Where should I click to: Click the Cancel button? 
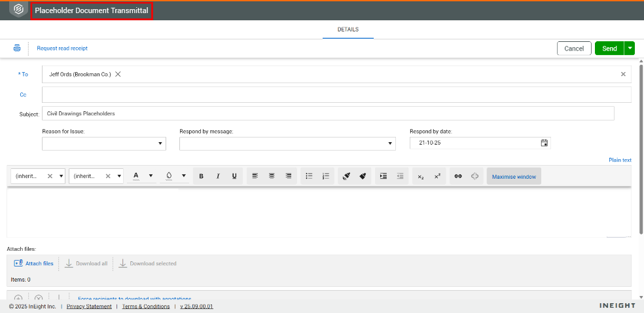tap(574, 48)
